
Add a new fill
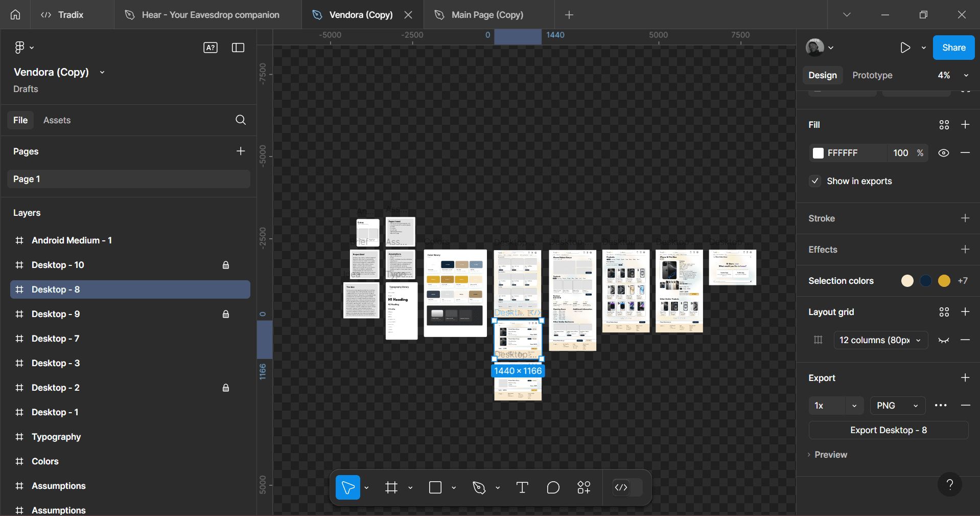coord(965,125)
